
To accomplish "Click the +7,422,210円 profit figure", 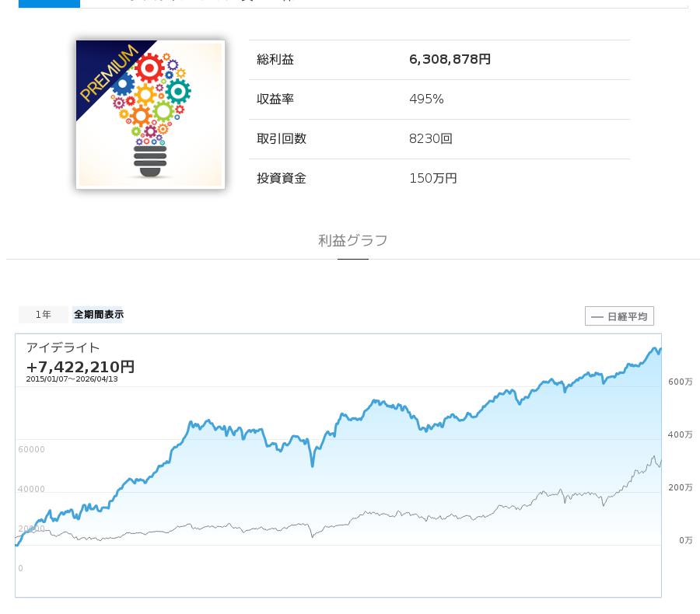I will [x=80, y=366].
